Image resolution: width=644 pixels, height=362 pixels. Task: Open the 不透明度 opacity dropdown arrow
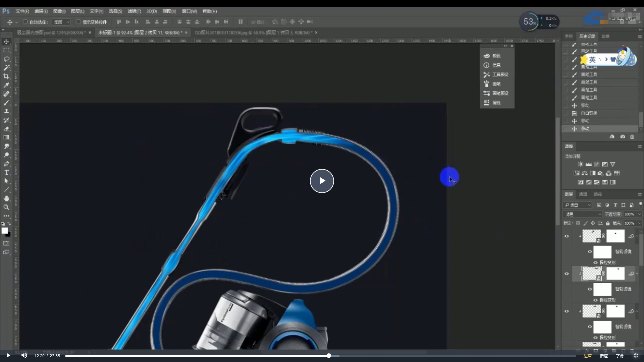(x=639, y=214)
